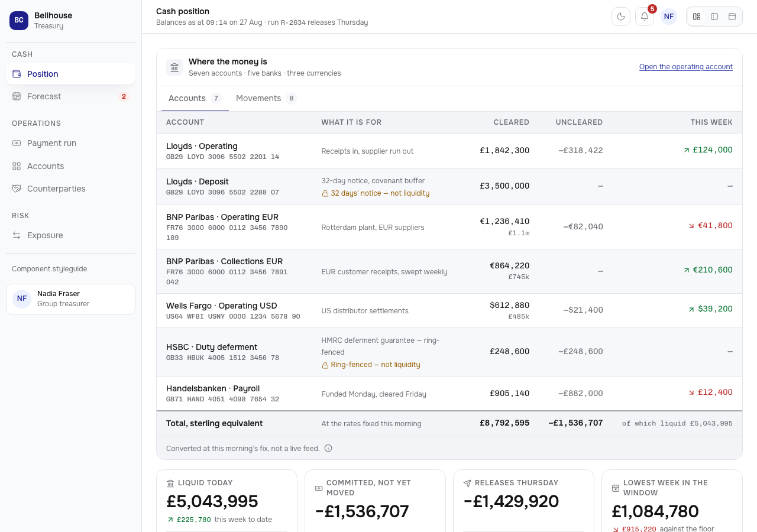Click the calendar icon on LOWEST WEEK card
The height and width of the screenshot is (532, 757).
click(616, 488)
